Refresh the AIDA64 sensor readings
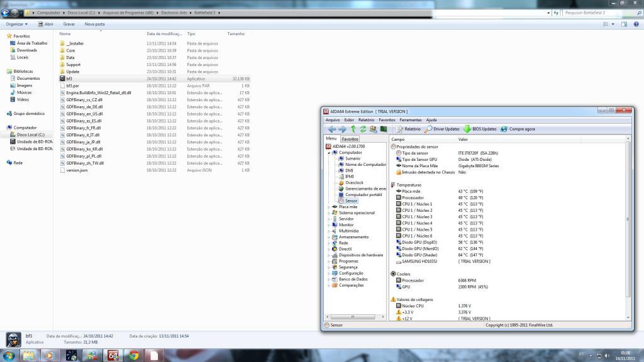This screenshot has height=362, width=644. pos(363,129)
